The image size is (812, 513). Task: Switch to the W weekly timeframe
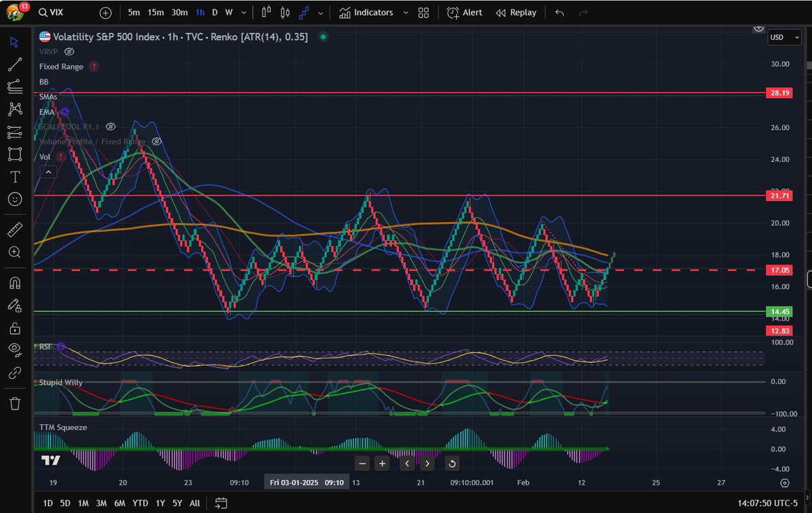[229, 12]
